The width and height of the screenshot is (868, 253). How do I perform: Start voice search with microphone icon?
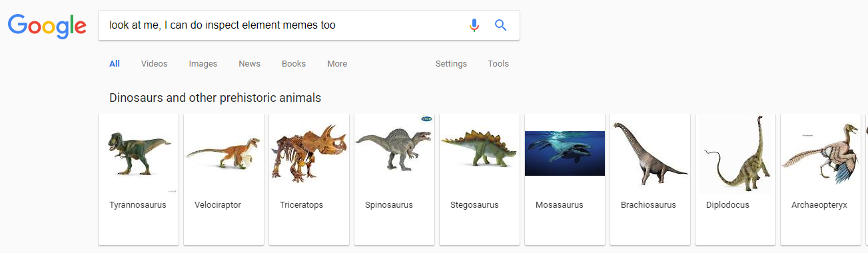(x=474, y=25)
